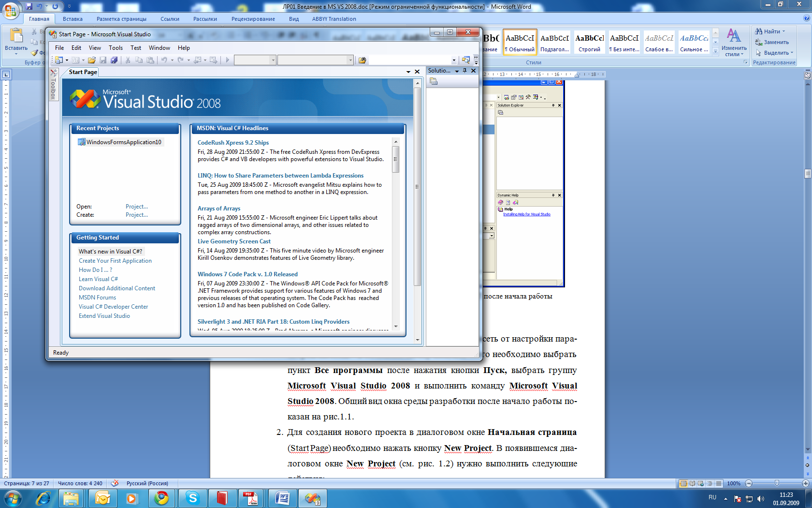Click MSDN headlines list scrollbar thumb
The height and width of the screenshot is (508, 812).
point(396,159)
